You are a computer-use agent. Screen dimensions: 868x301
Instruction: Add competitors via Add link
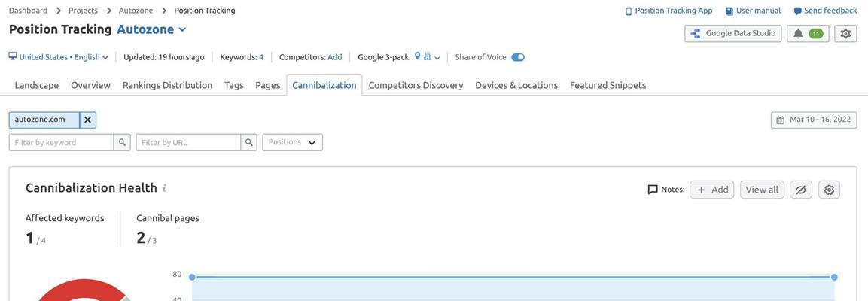click(334, 57)
